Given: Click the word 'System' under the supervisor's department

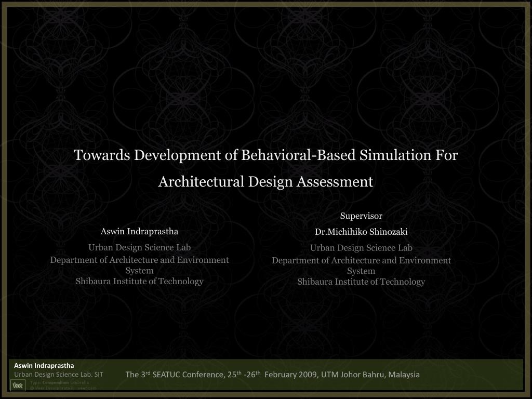Looking at the screenshot, I should point(361,271).
